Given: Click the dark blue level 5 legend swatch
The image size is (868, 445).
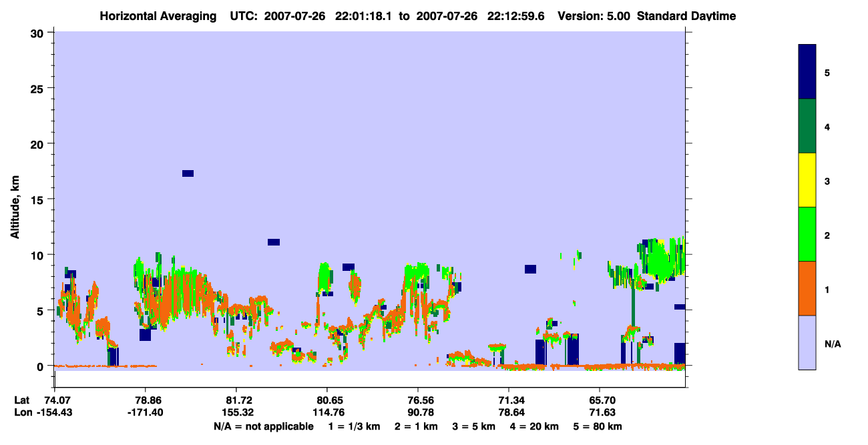Looking at the screenshot, I should coord(807,71).
